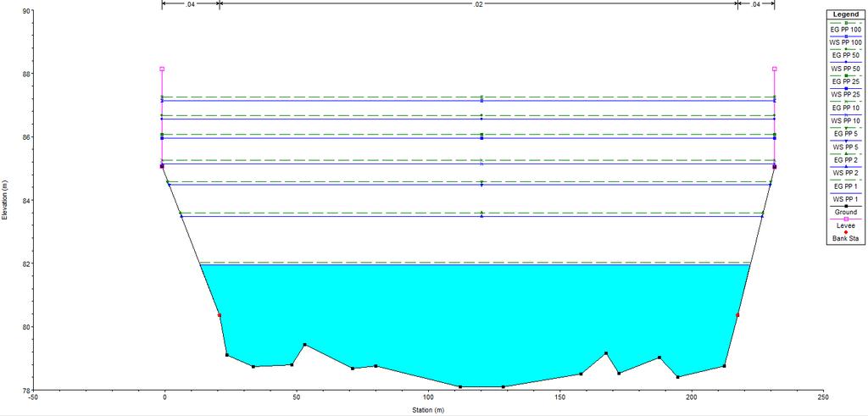
Task: Select the EG PP 25 legend entry
Action: (x=845, y=82)
